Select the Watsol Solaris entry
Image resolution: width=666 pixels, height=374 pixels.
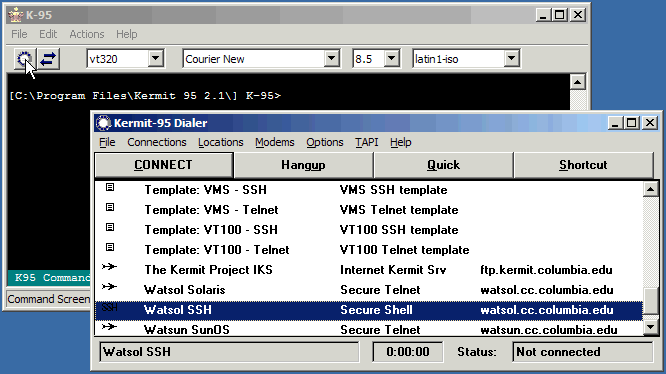pos(369,290)
